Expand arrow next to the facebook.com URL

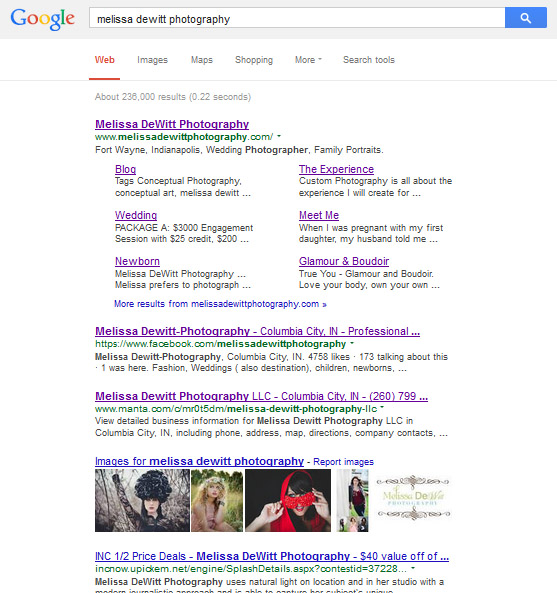pos(352,343)
